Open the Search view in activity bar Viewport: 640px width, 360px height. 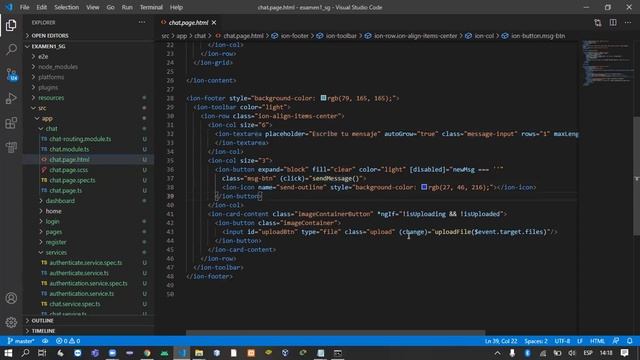pyautogui.click(x=11, y=50)
